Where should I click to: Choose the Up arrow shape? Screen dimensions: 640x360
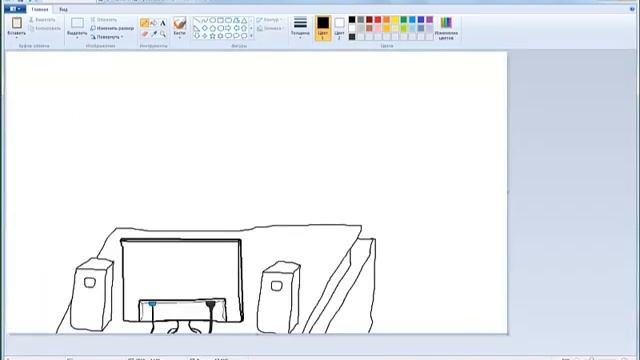tap(244, 28)
